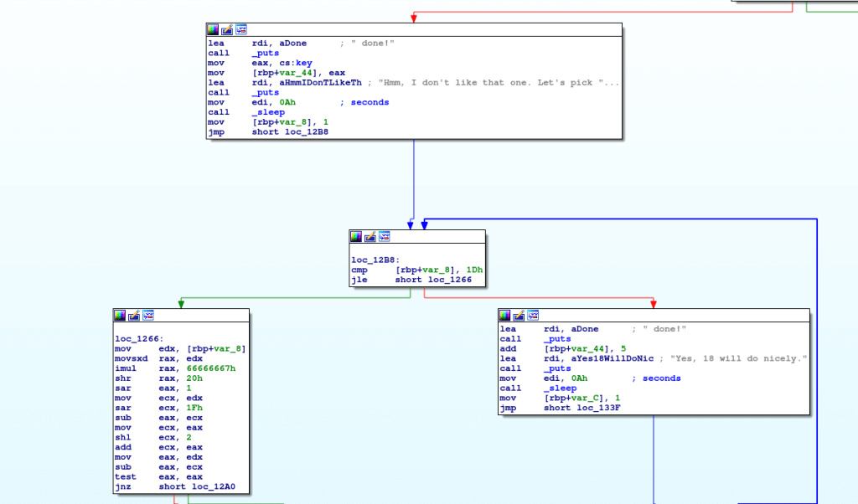Click pencil icon on loc_12B8 block

(x=370, y=236)
